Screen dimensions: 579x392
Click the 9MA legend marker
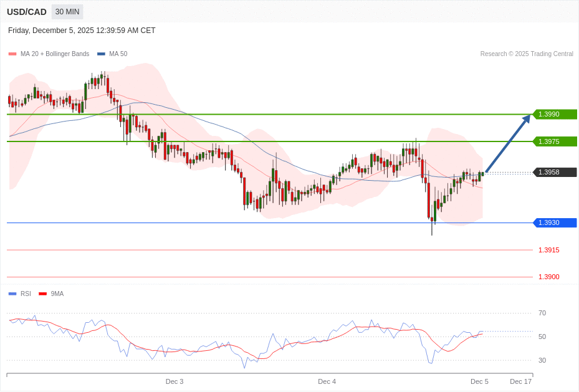42,294
